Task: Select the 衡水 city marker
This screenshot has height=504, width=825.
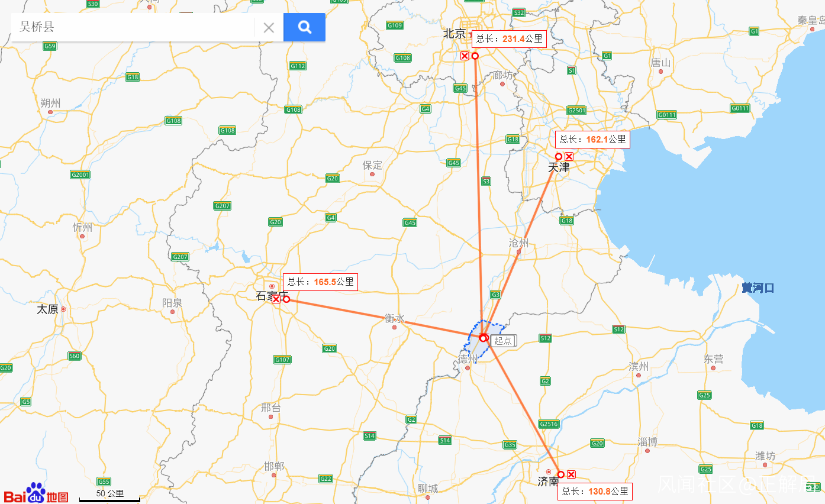Action: pyautogui.click(x=394, y=327)
